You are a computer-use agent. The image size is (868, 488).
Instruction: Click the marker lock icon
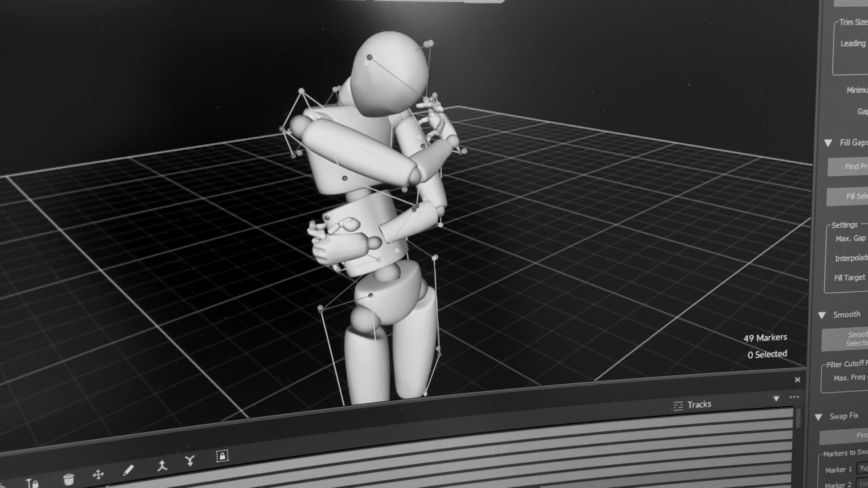click(x=33, y=483)
